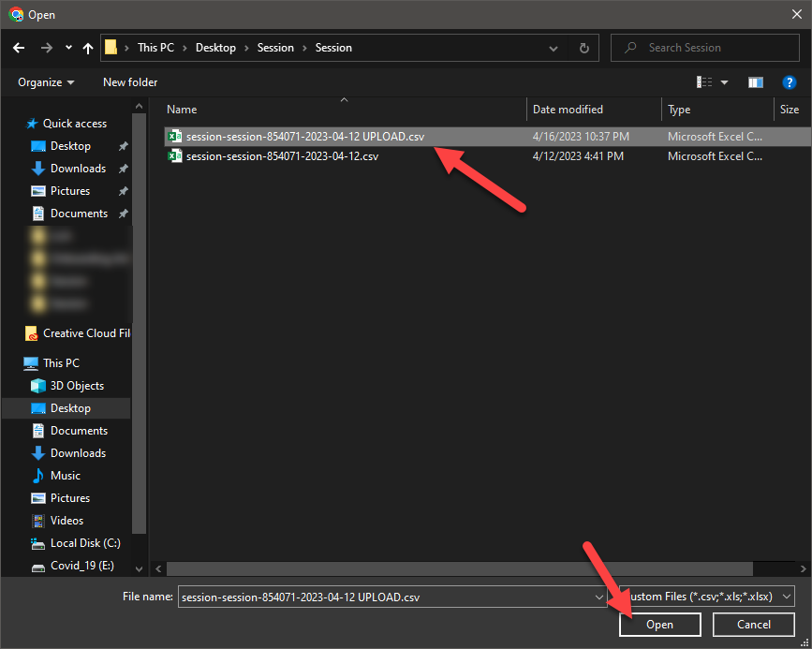Open the recent locations dropdown arrow
Image resolution: width=812 pixels, height=649 pixels.
click(x=68, y=48)
